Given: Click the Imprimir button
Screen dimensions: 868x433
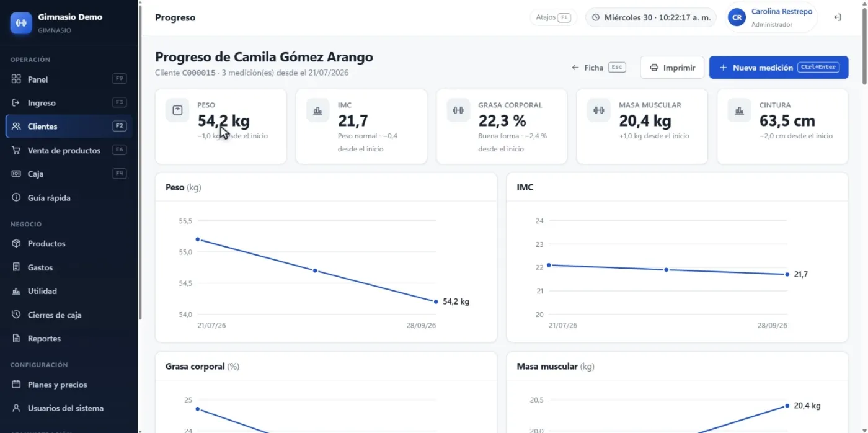Looking at the screenshot, I should (672, 68).
